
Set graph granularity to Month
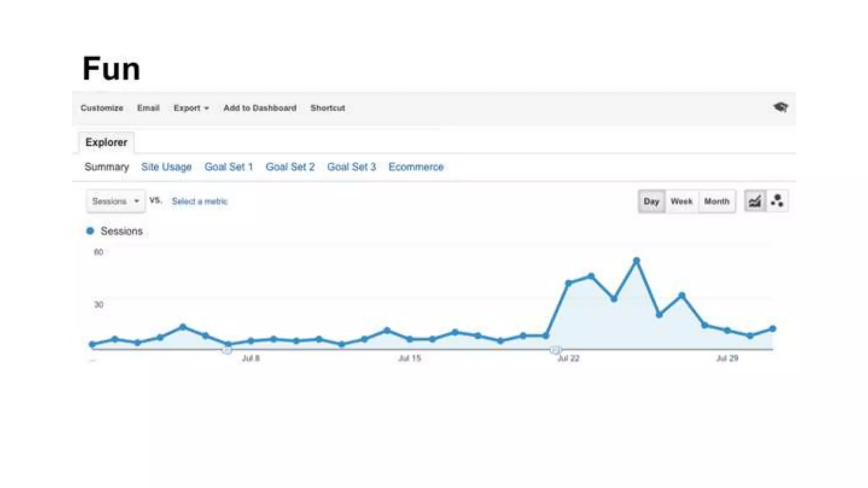pos(717,202)
